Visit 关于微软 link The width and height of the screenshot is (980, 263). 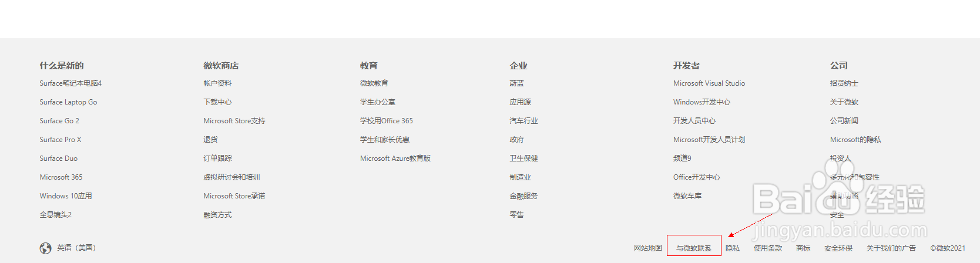[844, 102]
